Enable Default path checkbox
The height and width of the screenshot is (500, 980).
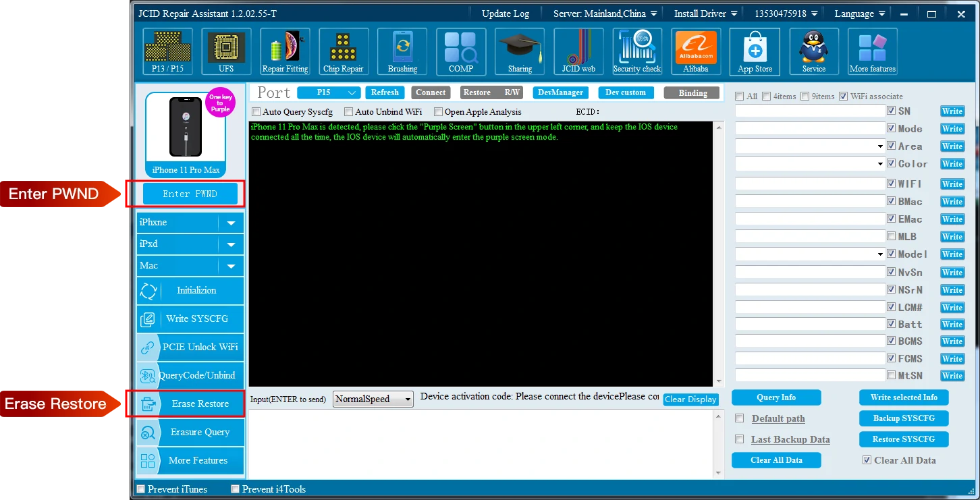(740, 418)
